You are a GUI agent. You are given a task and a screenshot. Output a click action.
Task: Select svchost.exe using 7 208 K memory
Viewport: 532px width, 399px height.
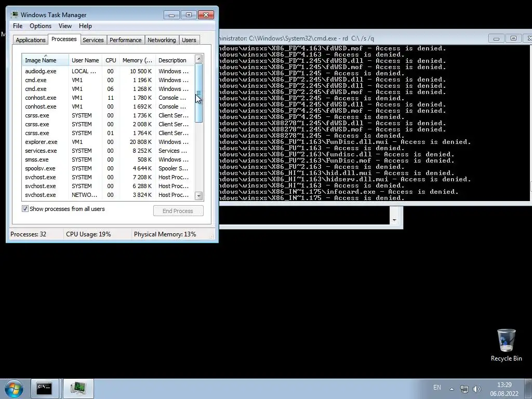click(x=109, y=177)
